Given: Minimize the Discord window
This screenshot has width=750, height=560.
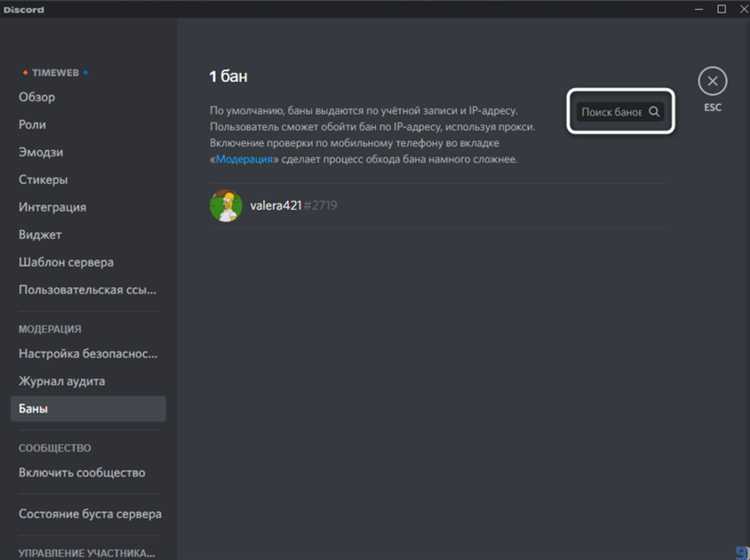Looking at the screenshot, I should click(699, 9).
